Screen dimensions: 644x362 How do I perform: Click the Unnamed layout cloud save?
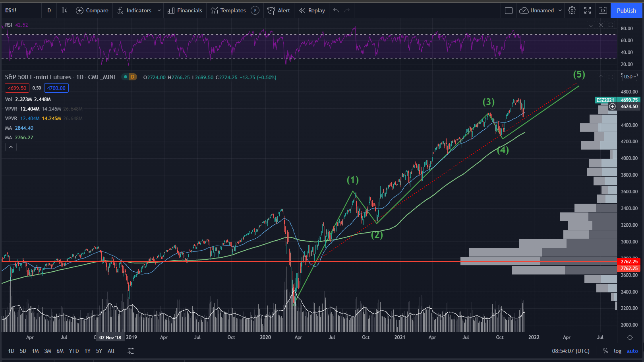click(537, 10)
